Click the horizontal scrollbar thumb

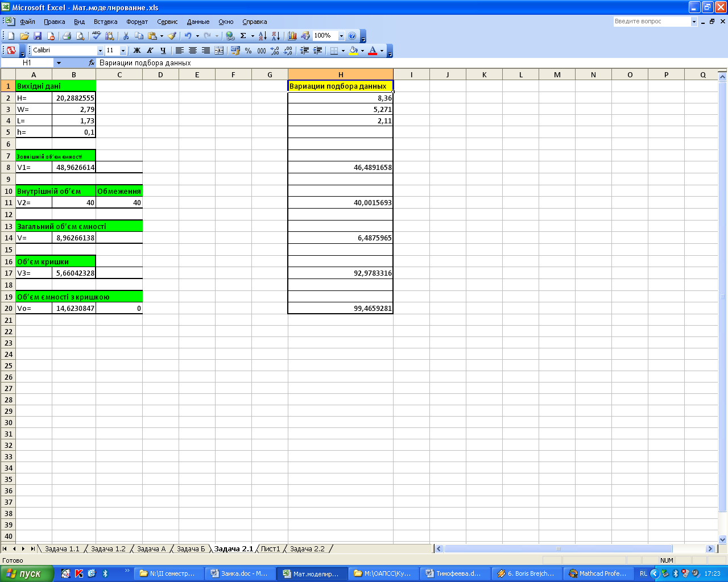[x=558, y=549]
